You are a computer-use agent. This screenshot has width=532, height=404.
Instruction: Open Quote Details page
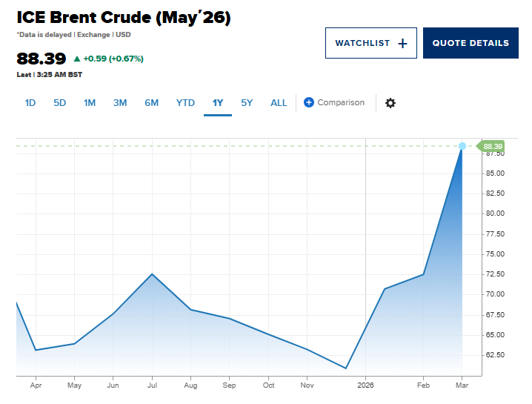[x=471, y=43]
